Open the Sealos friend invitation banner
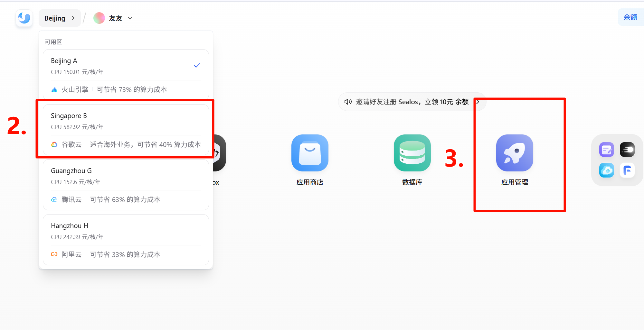The height and width of the screenshot is (330, 644). (409, 102)
